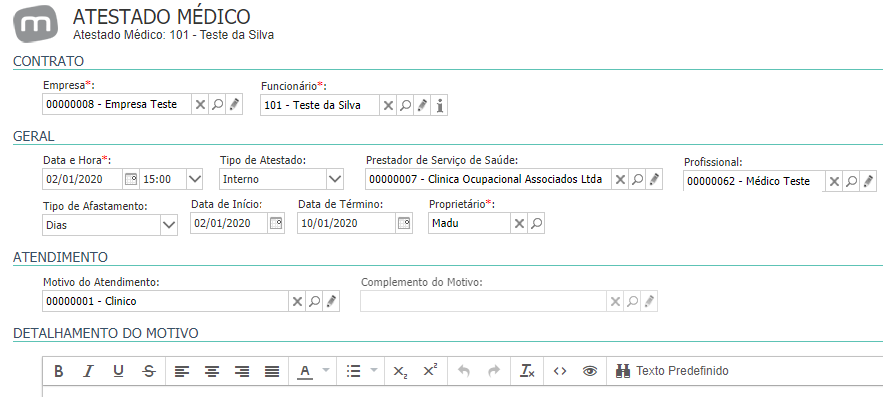Viewport: 891px width, 397px height.
Task: Click the Profissional input field
Action: coord(755,182)
